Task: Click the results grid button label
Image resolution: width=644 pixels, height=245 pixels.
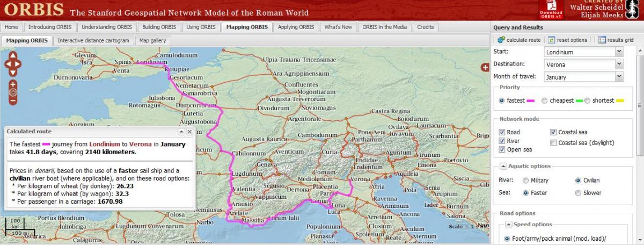Action: point(620,40)
